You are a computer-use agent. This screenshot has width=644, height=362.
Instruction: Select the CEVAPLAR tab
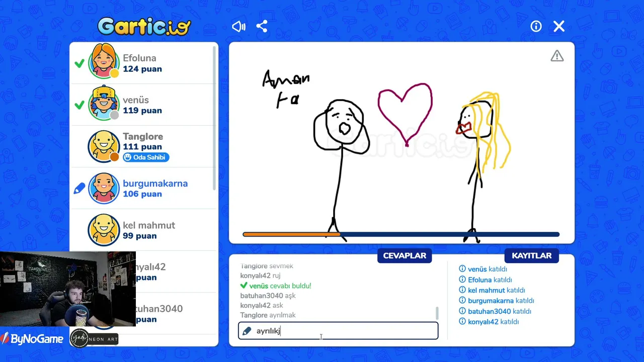click(x=405, y=255)
